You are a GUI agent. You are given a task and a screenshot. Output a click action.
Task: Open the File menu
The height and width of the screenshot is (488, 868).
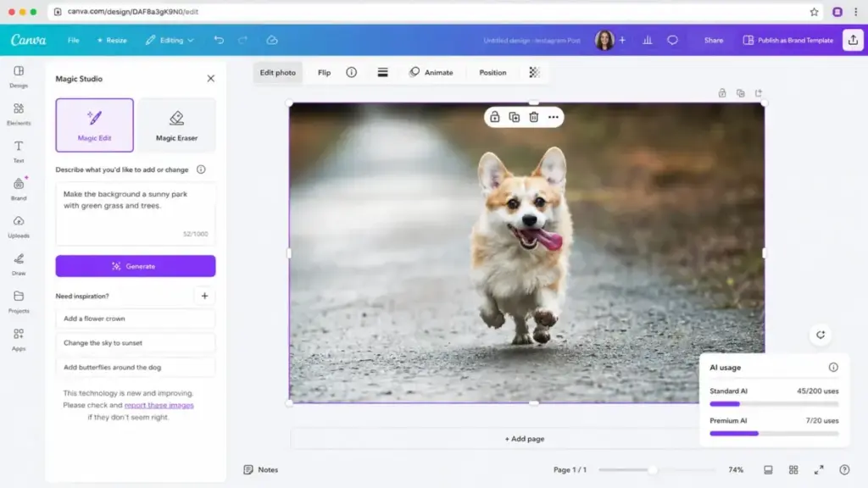(x=73, y=40)
